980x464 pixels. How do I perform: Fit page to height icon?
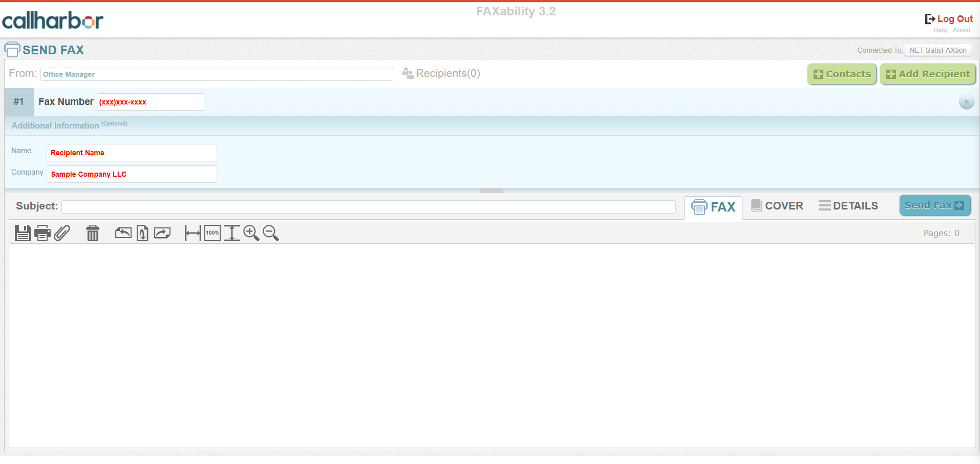(232, 233)
